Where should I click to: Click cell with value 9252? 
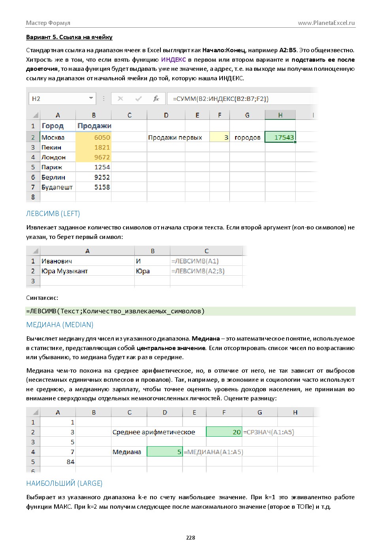(x=94, y=177)
